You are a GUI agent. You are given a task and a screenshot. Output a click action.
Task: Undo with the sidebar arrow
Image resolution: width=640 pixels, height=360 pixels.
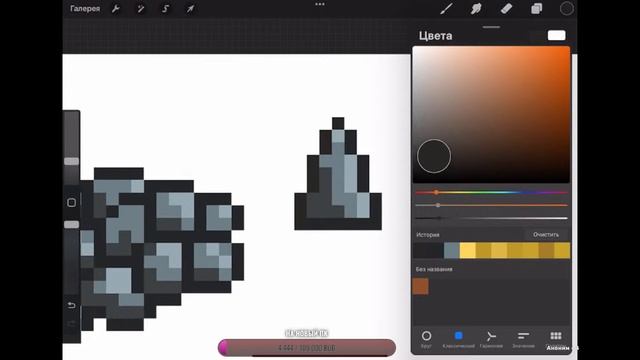[x=71, y=305]
